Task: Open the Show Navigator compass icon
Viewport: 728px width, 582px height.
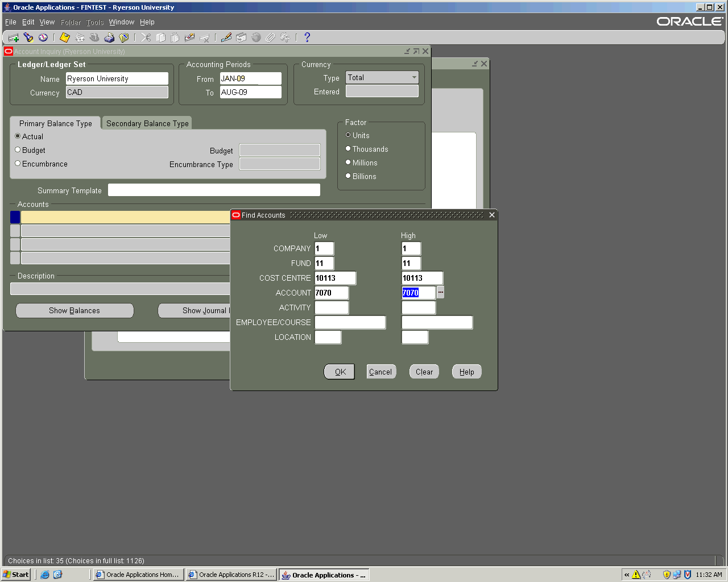Action: coord(43,38)
